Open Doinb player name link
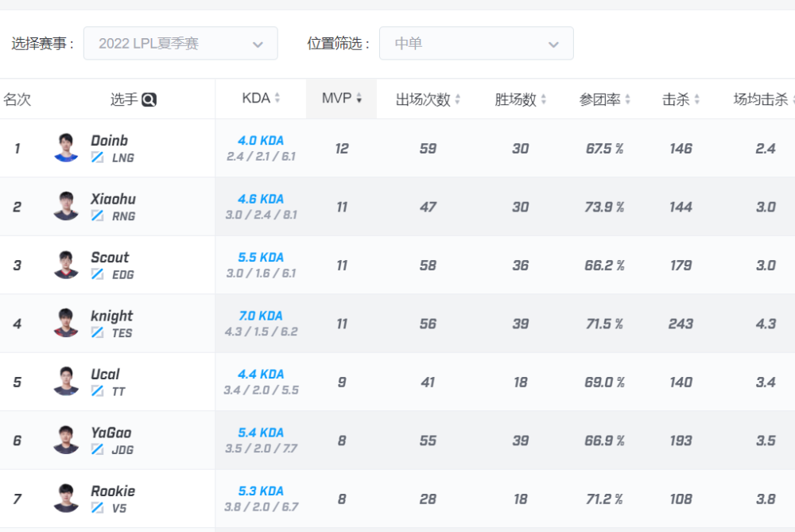 point(109,141)
